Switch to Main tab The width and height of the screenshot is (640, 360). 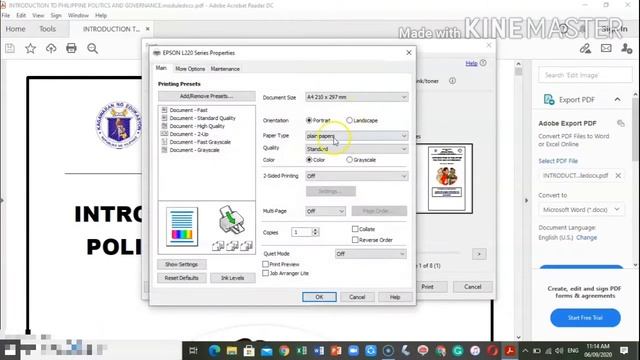point(161,68)
